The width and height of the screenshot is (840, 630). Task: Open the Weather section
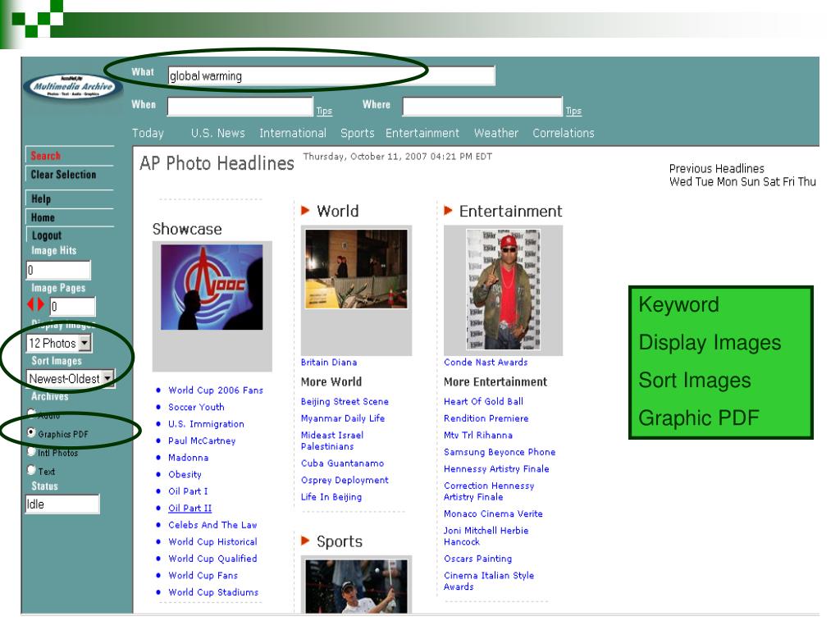pos(496,133)
